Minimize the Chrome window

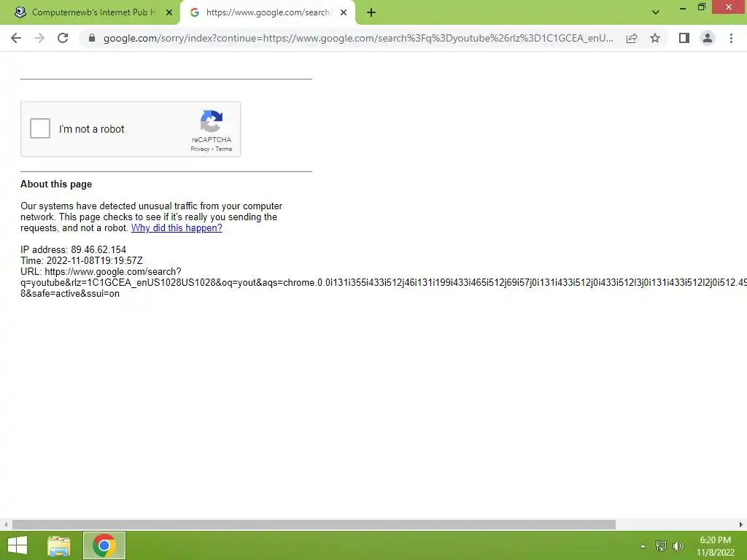point(683,7)
